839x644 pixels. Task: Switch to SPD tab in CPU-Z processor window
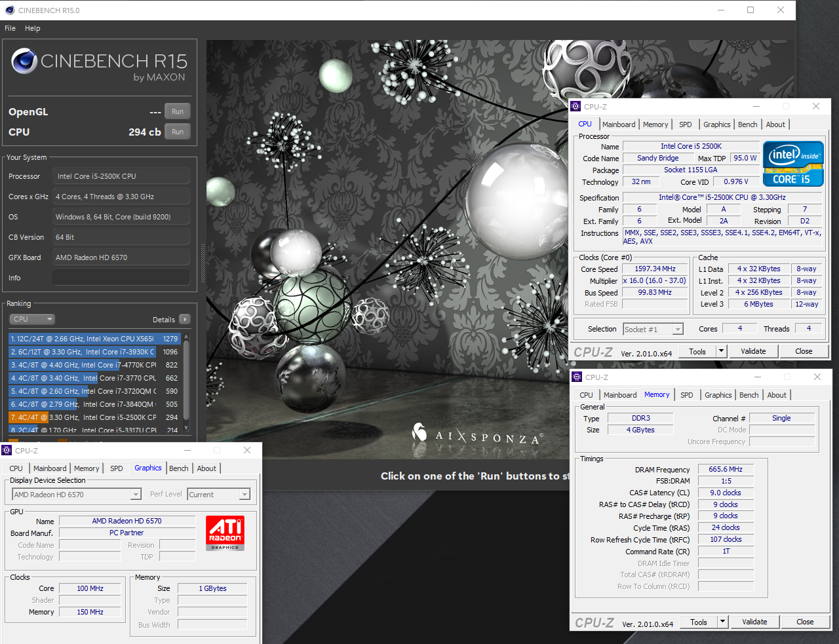click(686, 124)
